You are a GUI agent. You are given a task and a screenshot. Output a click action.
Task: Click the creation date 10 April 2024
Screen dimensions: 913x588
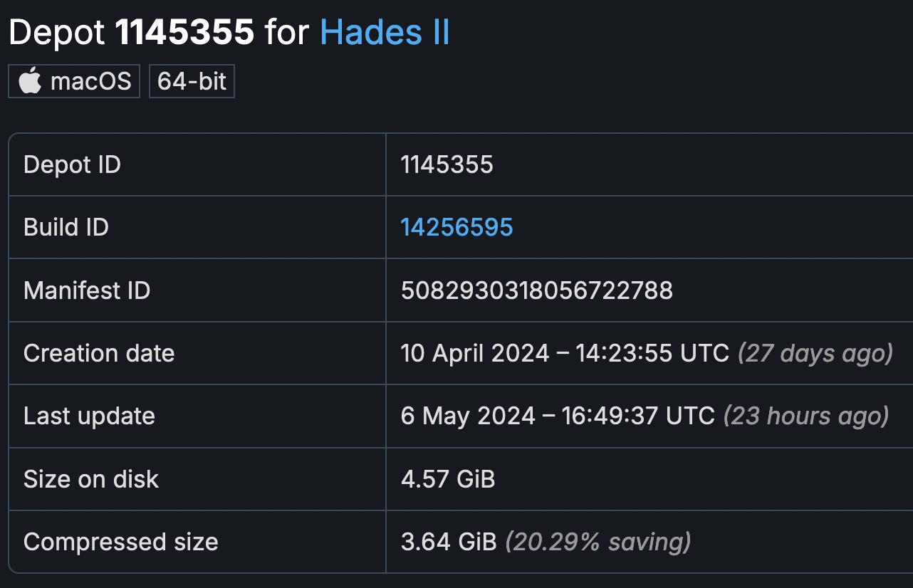474,353
